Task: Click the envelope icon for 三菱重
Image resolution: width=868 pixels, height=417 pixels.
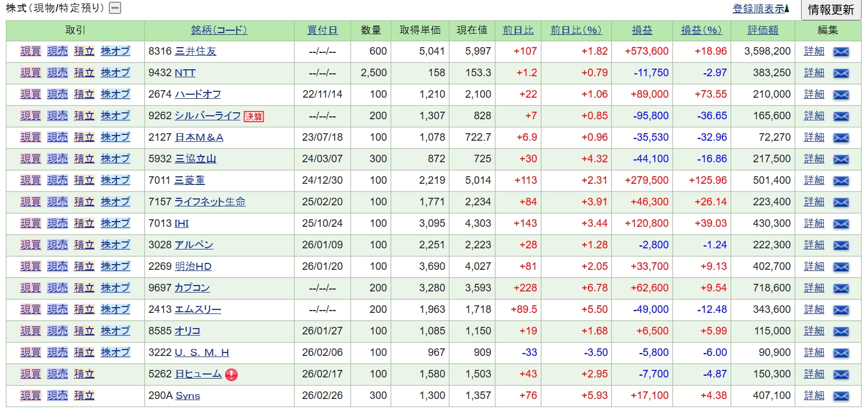Action: pyautogui.click(x=841, y=181)
